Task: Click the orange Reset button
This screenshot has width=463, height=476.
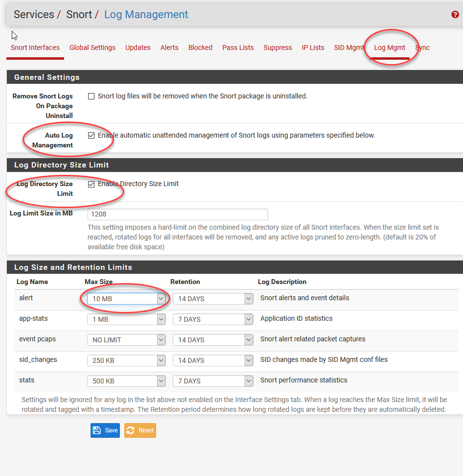Action: coord(140,430)
